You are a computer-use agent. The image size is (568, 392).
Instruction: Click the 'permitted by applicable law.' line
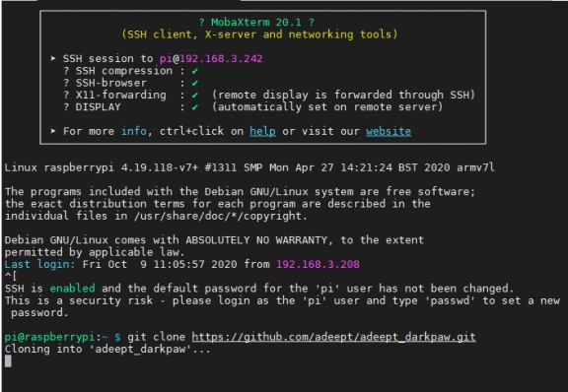(x=95, y=252)
